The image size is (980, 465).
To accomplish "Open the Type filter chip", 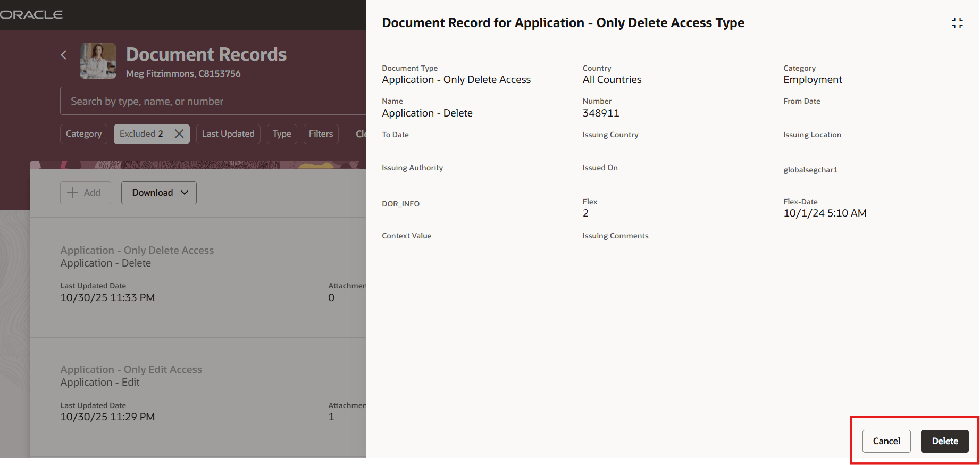I will pos(282,134).
